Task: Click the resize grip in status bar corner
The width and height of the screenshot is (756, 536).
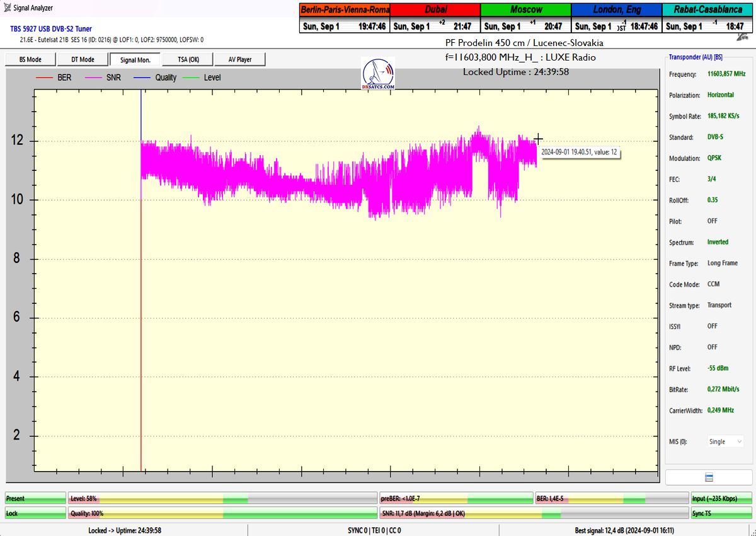Action: 752,531
